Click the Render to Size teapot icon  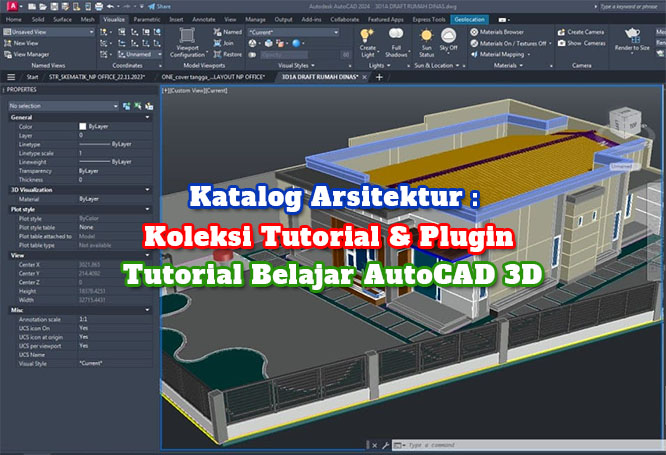[x=632, y=35]
